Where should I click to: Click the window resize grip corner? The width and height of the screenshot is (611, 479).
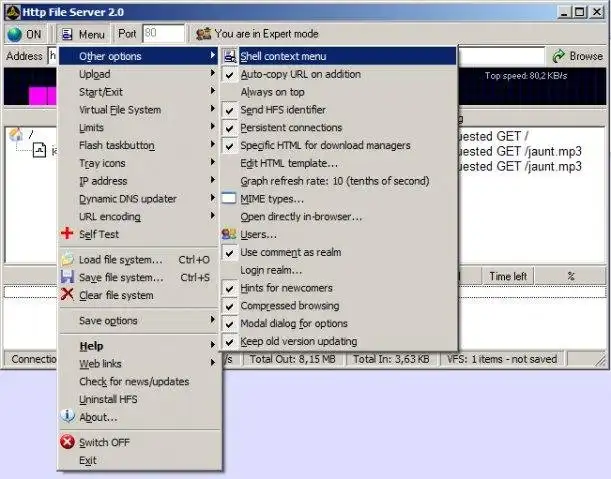click(601, 361)
